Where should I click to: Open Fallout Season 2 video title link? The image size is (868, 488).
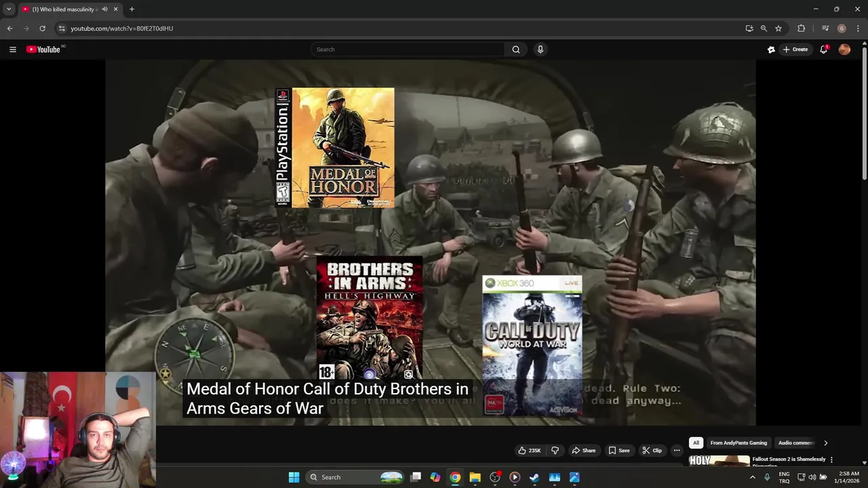click(x=789, y=460)
